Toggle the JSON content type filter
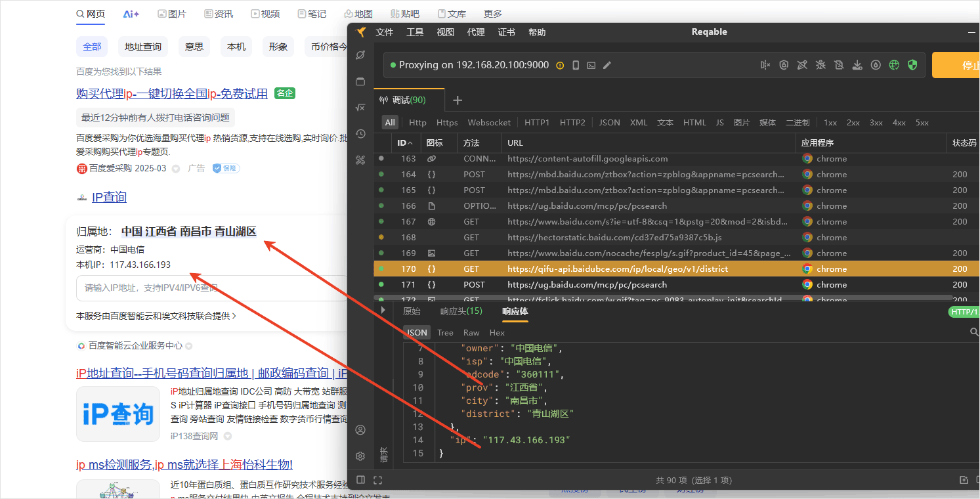 [609, 123]
